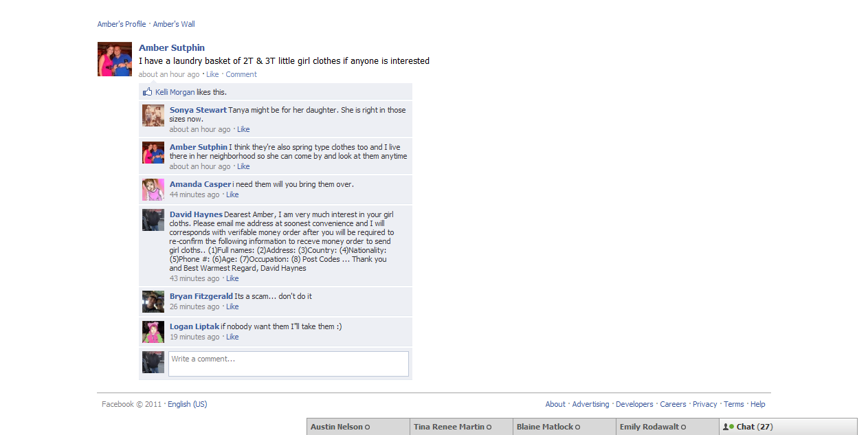Go to Amber's Wall link
This screenshot has height=435, width=868.
coord(174,24)
